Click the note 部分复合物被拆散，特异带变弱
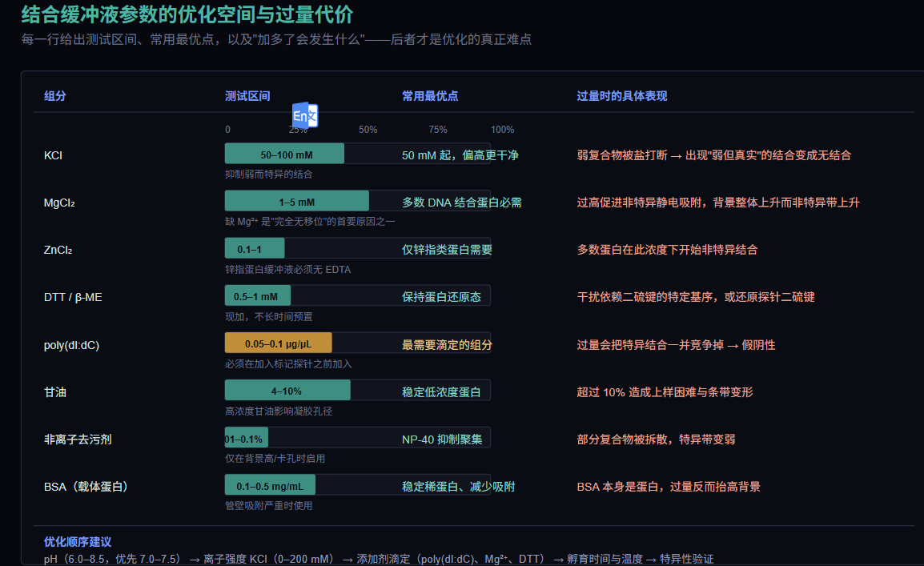Screen dimensions: 924x566 (656, 440)
